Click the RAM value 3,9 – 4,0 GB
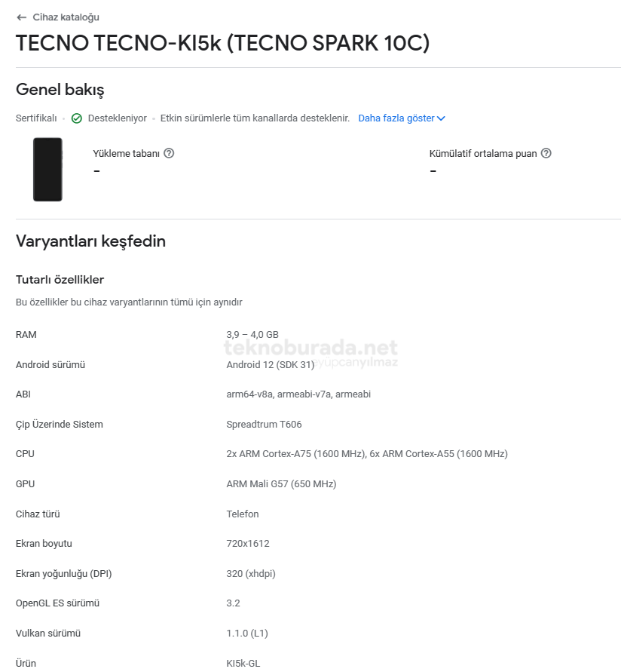 pos(252,335)
